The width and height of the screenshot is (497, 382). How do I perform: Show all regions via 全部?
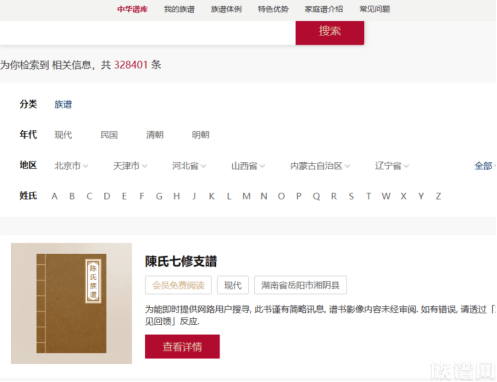tap(485, 166)
